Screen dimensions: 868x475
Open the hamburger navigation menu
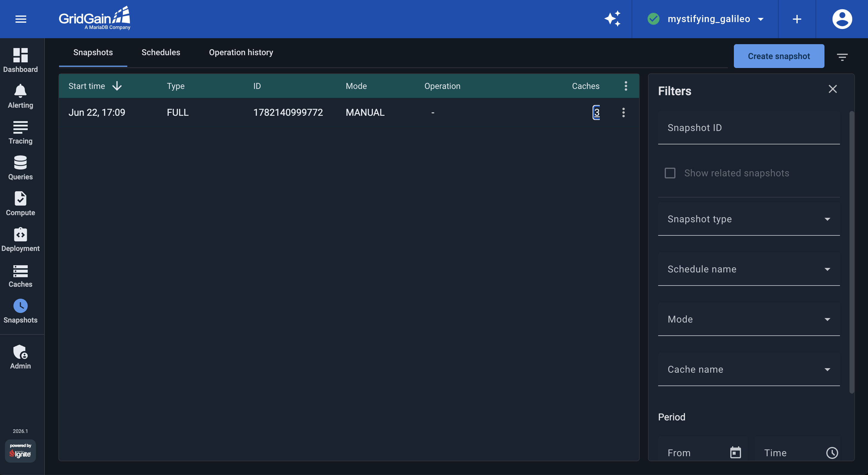(21, 19)
